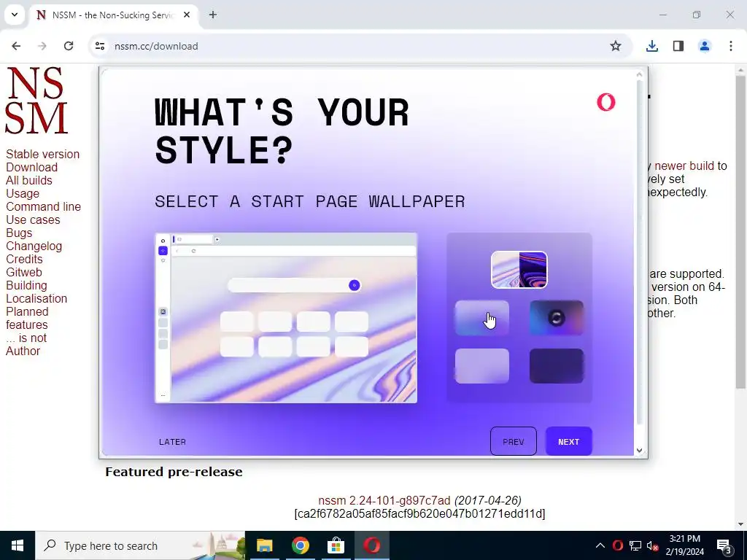Choose the dark swirl wallpaper thumbnail
Viewport: 747px width, 560px height.
557,318
